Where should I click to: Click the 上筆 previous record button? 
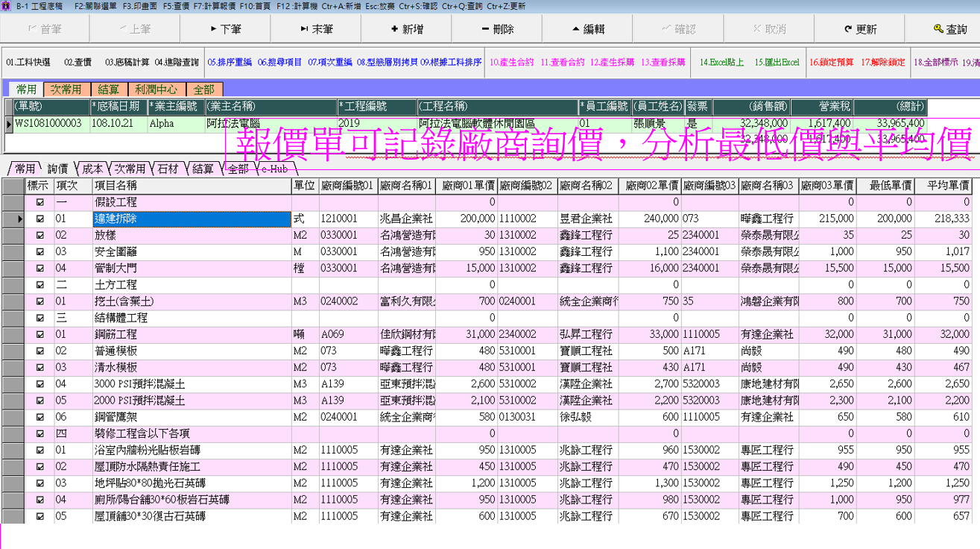click(x=135, y=29)
